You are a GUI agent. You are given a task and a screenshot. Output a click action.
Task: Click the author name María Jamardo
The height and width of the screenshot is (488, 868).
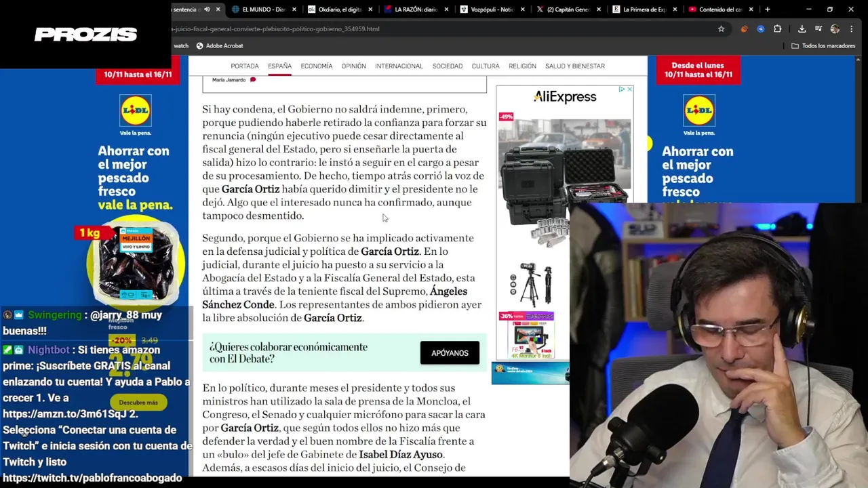pos(229,80)
